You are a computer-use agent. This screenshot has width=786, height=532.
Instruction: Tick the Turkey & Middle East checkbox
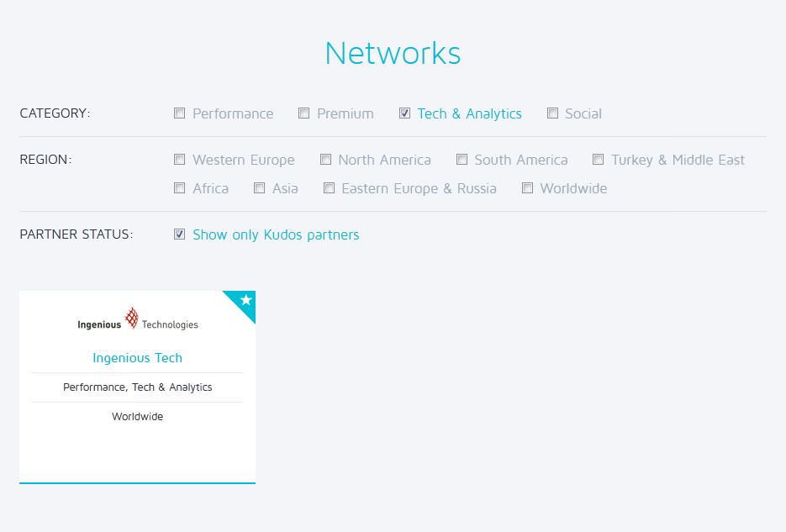tap(598, 160)
